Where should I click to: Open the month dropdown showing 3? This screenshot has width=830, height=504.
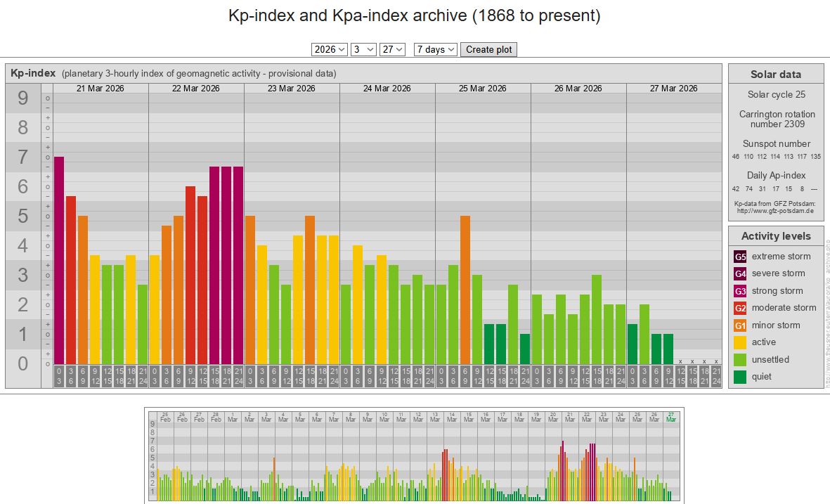coord(363,49)
